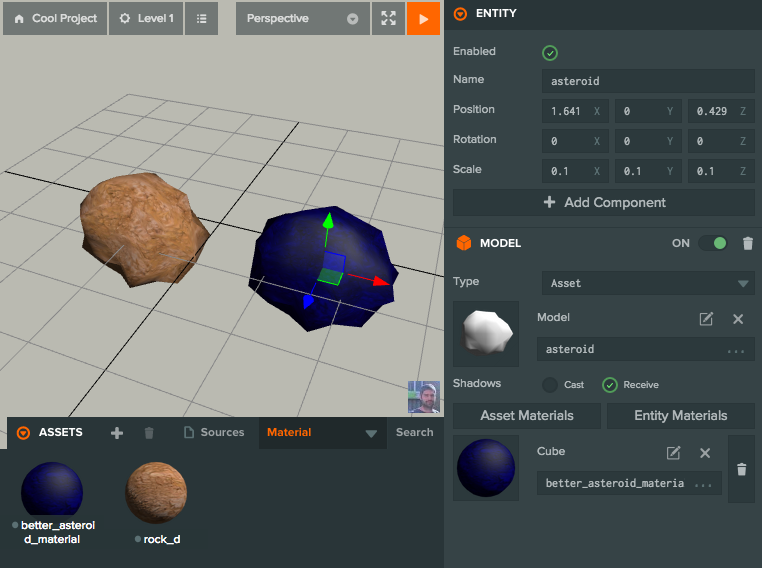Edit the entity Name field

pyautogui.click(x=648, y=81)
